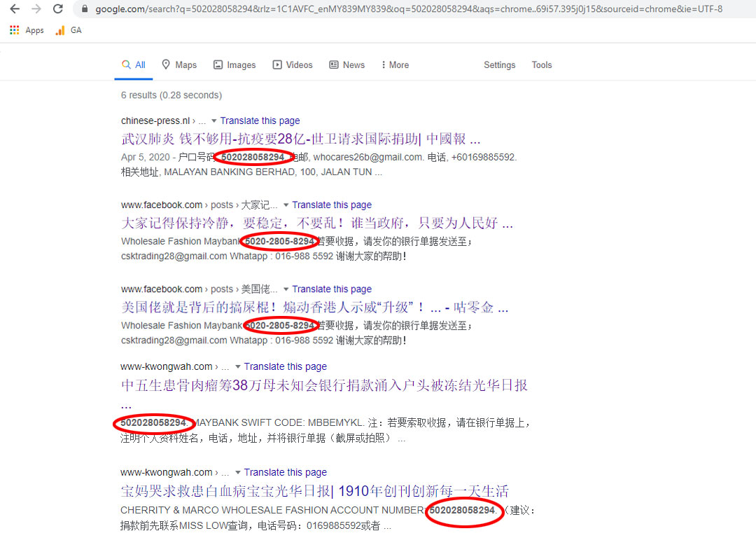Expand dropdown arrow on first kwongwah result
Viewport: 756px width, 538px height.
pos(238,366)
